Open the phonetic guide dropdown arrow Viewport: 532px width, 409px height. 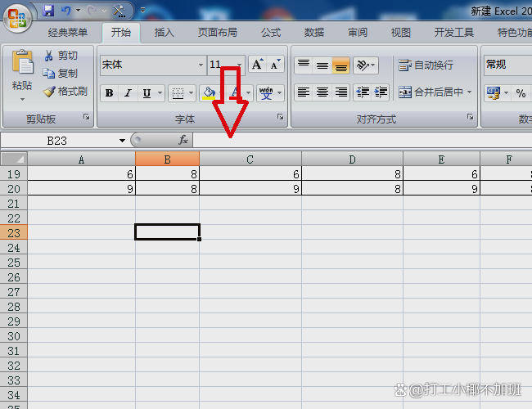coord(280,93)
